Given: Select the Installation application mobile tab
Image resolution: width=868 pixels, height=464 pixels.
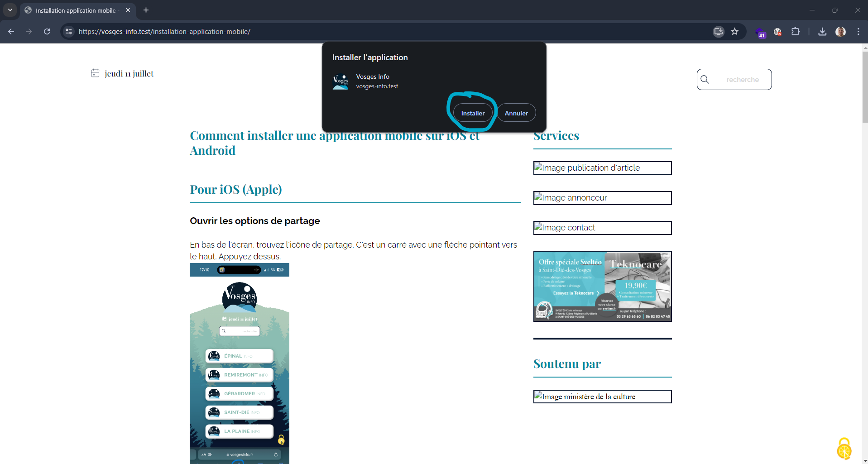Looking at the screenshot, I should point(76,10).
